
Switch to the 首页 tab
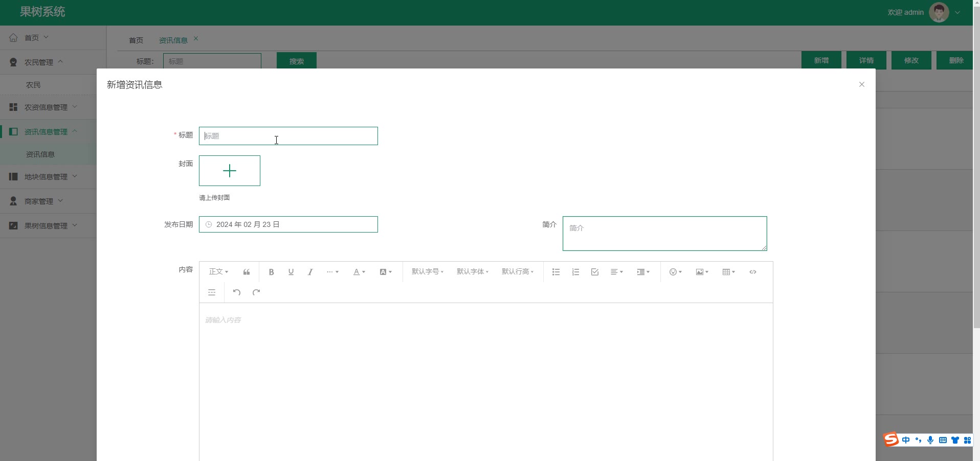coord(136,40)
